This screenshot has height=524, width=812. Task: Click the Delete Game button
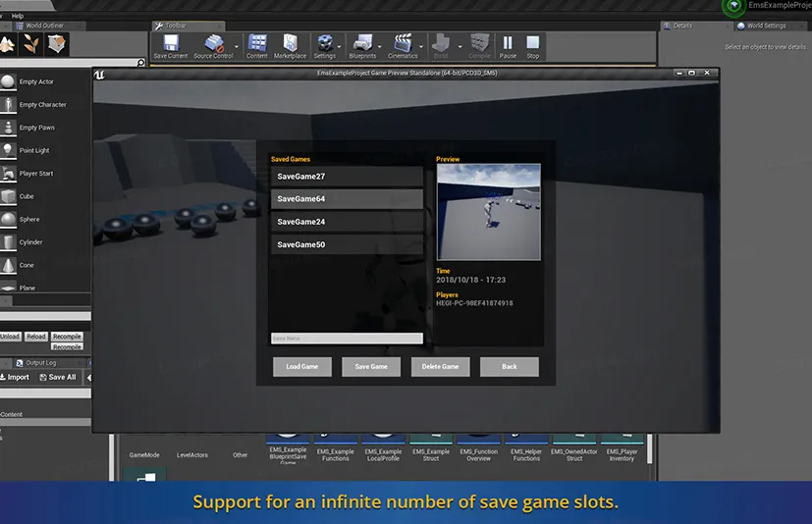coord(440,367)
